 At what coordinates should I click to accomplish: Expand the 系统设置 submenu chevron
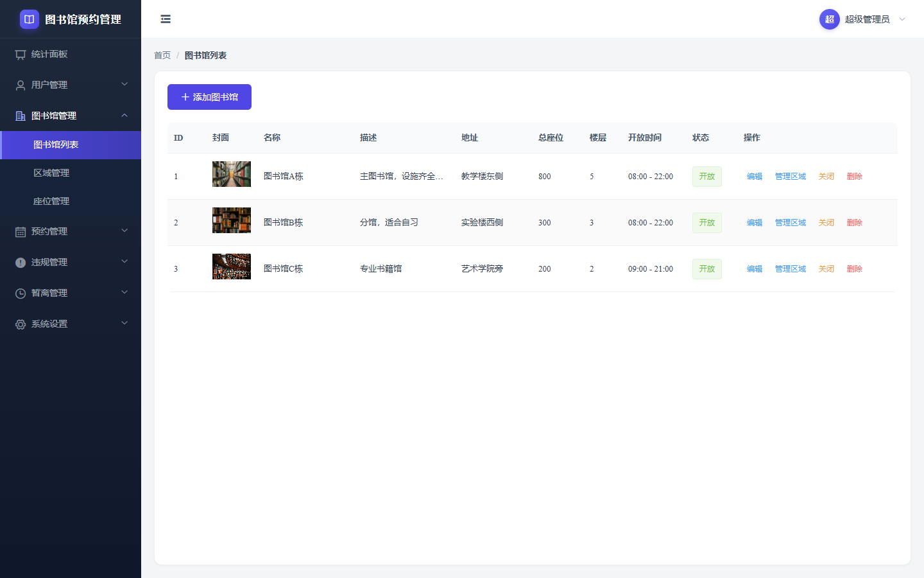pyautogui.click(x=124, y=323)
